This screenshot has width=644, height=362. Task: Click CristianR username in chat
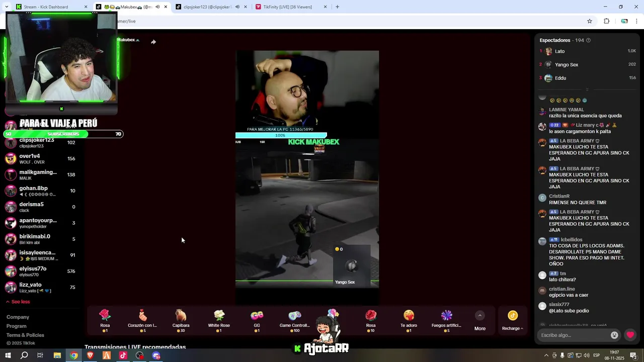(x=559, y=196)
